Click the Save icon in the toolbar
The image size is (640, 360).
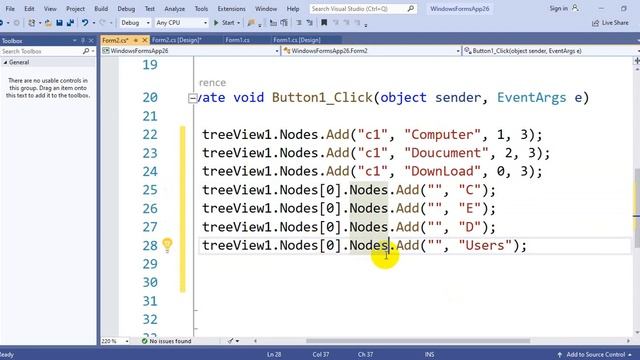tap(59, 23)
